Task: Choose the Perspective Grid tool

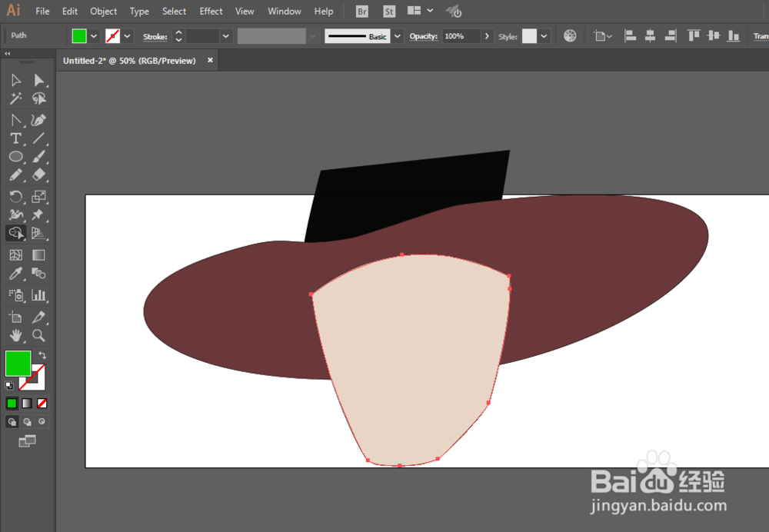Action: coord(38,233)
